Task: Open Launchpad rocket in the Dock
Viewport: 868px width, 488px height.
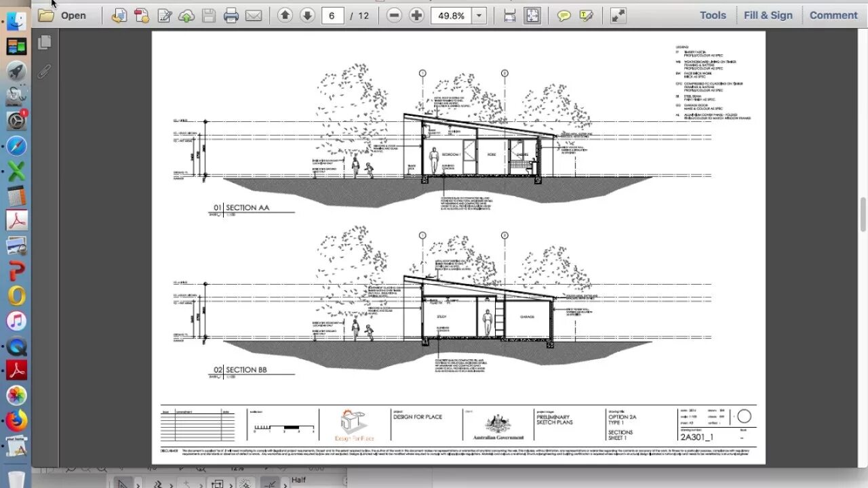Action: 16,70
